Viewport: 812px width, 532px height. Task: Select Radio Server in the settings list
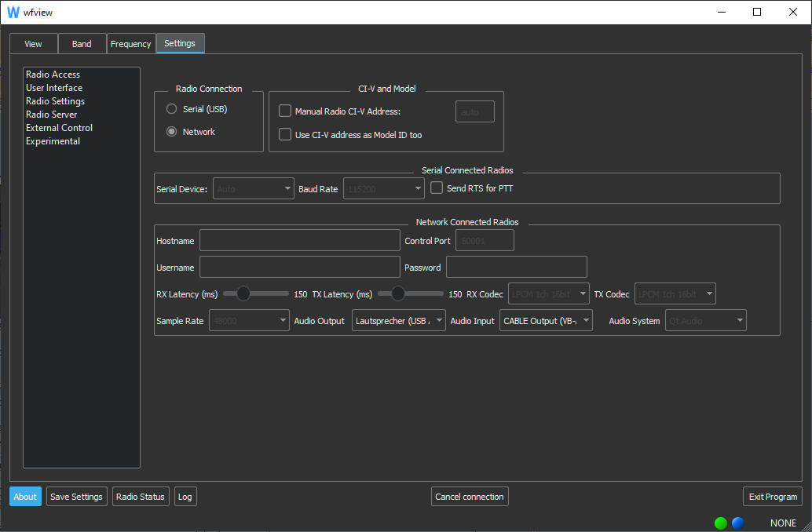[51, 115]
